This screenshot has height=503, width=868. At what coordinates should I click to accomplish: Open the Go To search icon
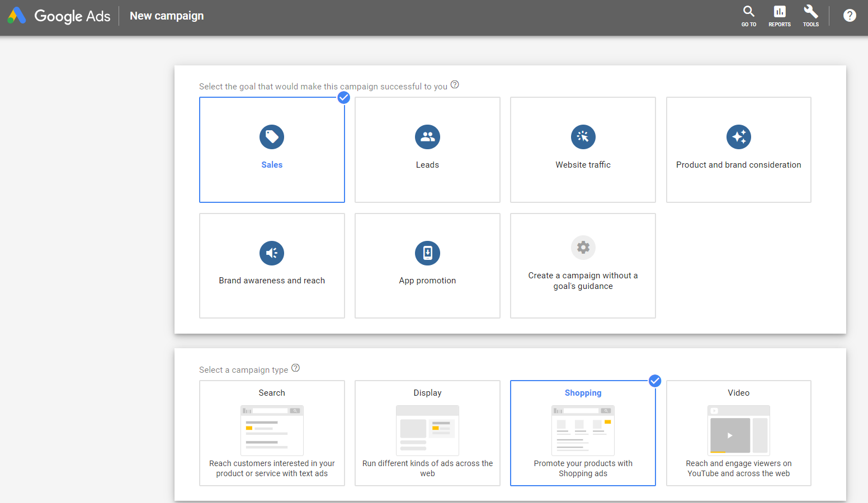748,16
